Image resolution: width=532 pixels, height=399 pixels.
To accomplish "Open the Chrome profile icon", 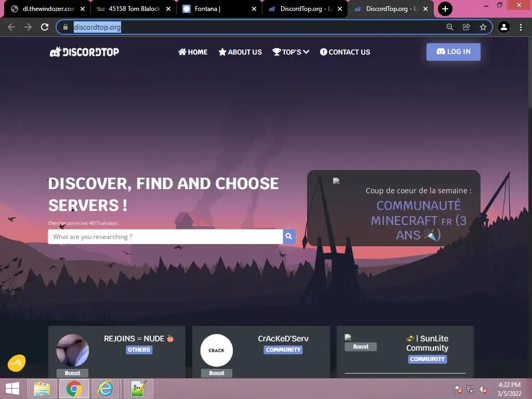I will point(504,27).
